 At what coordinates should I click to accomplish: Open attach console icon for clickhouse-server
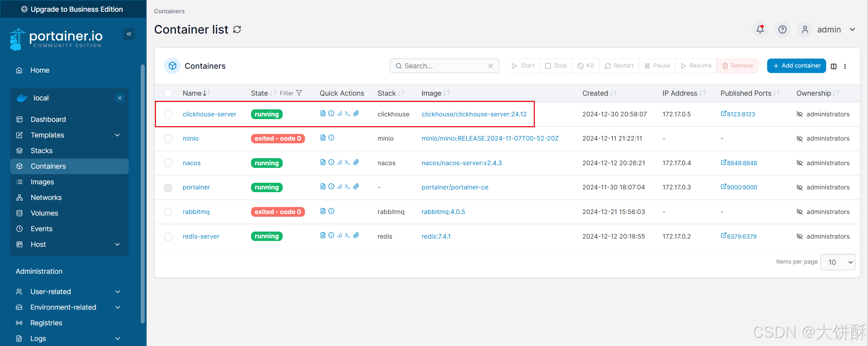[x=356, y=113]
